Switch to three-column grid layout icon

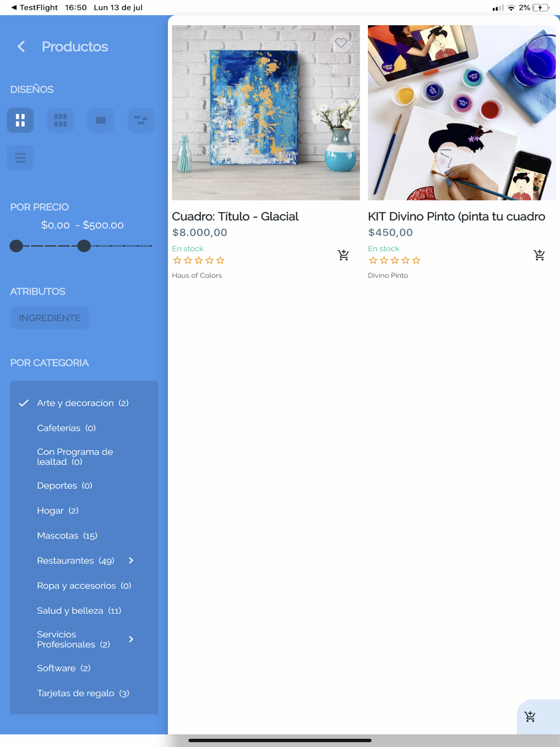(x=60, y=120)
